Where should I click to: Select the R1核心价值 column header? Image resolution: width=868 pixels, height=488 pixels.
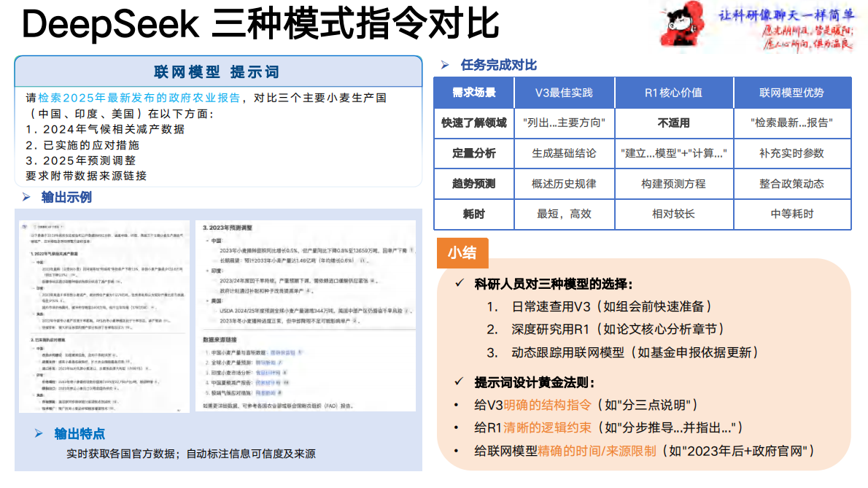click(673, 92)
